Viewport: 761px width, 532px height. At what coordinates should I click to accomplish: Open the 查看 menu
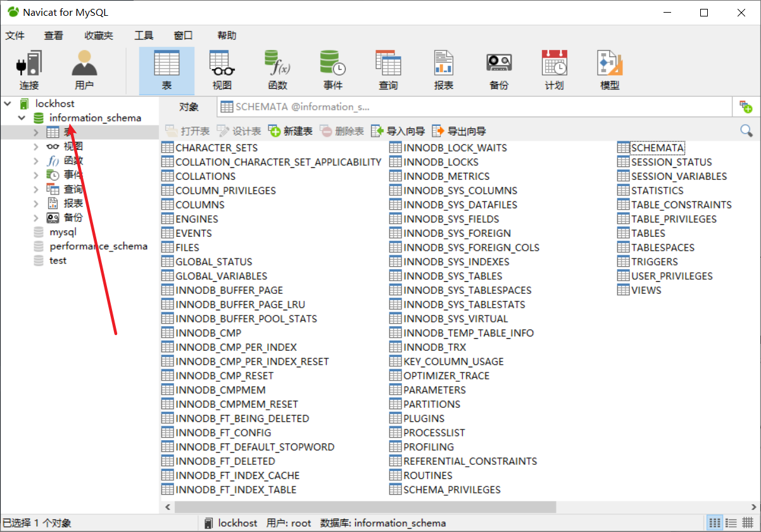click(x=54, y=35)
